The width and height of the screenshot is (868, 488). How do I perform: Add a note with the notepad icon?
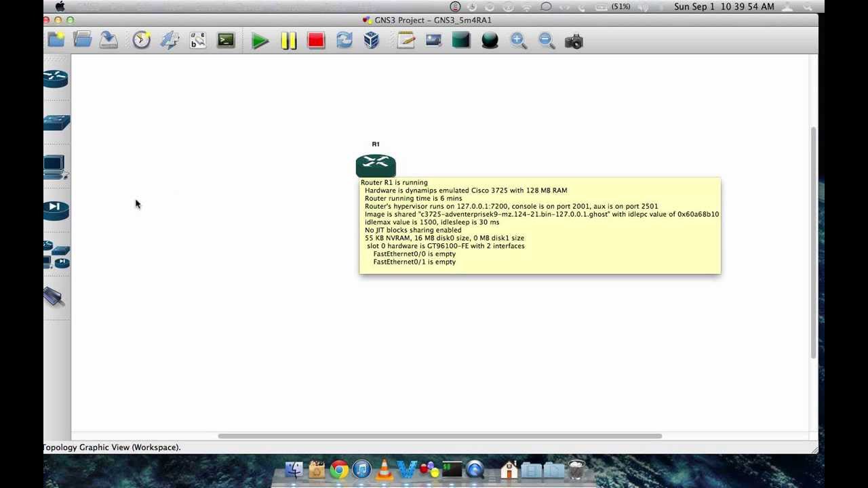point(406,41)
